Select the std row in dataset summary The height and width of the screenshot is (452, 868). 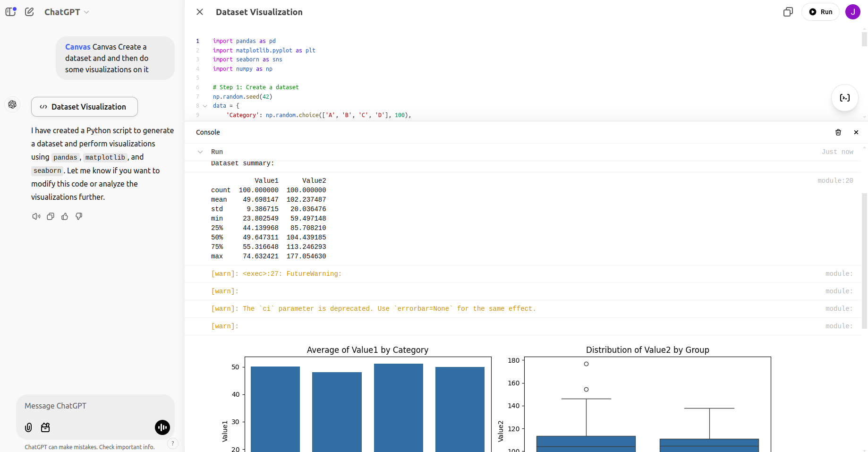[x=268, y=209]
